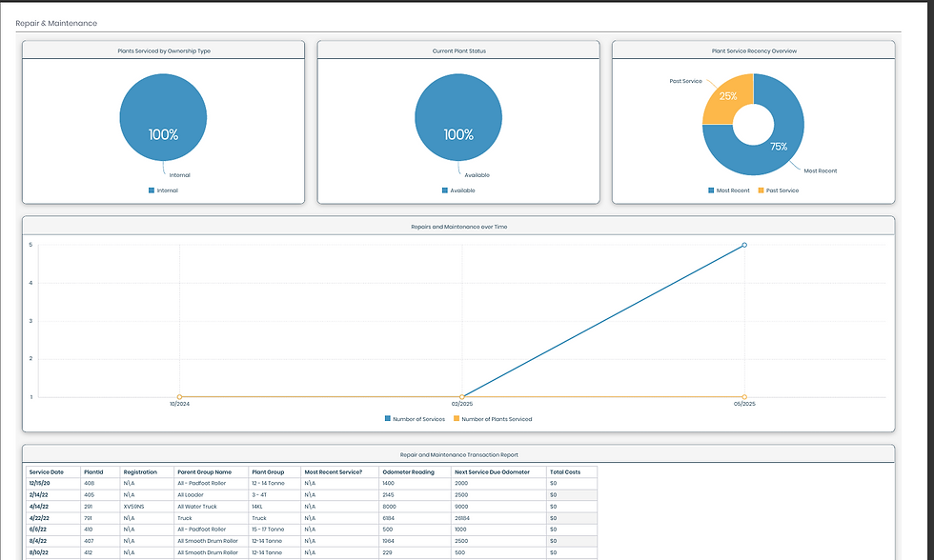Click the Next Service Due Odometer header
This screenshot has height=560, width=934.
492,472
